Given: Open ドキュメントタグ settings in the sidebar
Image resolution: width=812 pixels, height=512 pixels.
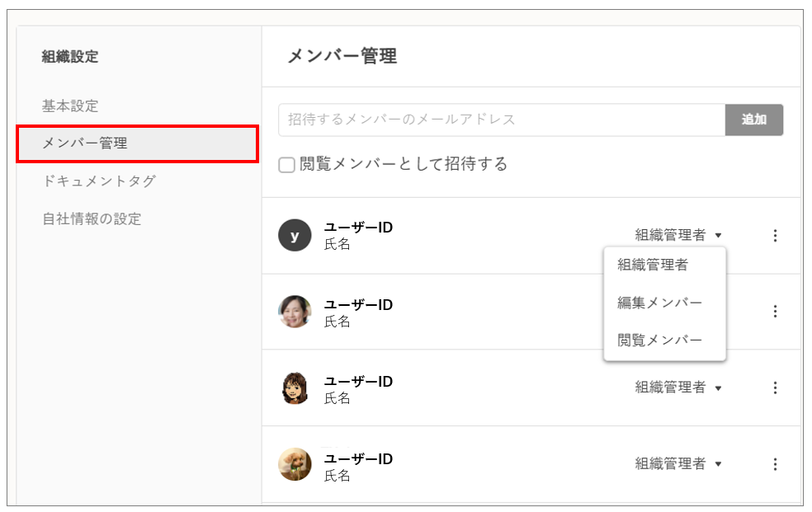Looking at the screenshot, I should coord(99,181).
